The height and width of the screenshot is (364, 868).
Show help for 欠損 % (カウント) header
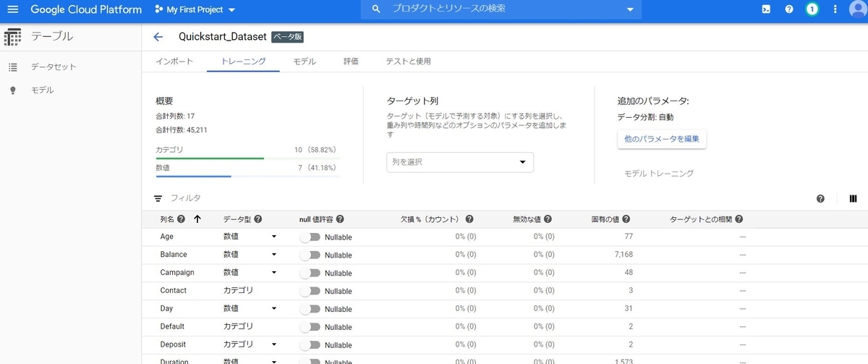pos(469,219)
